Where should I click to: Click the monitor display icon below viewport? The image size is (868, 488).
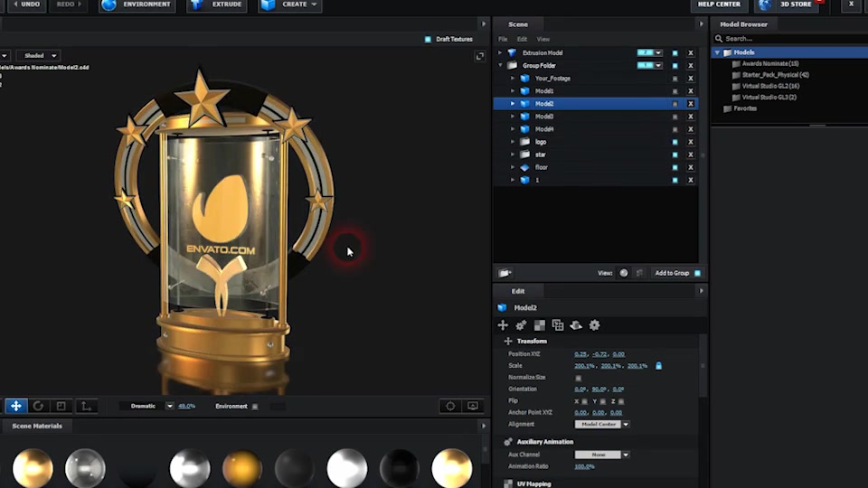[x=473, y=406]
